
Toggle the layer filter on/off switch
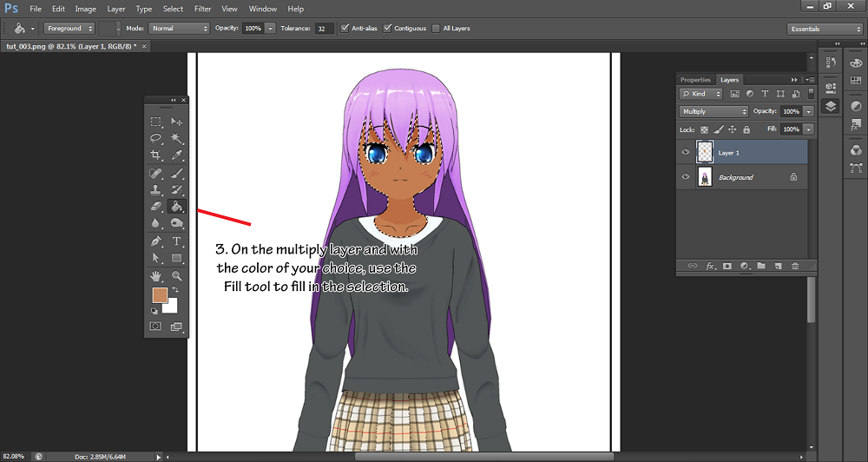pos(811,93)
